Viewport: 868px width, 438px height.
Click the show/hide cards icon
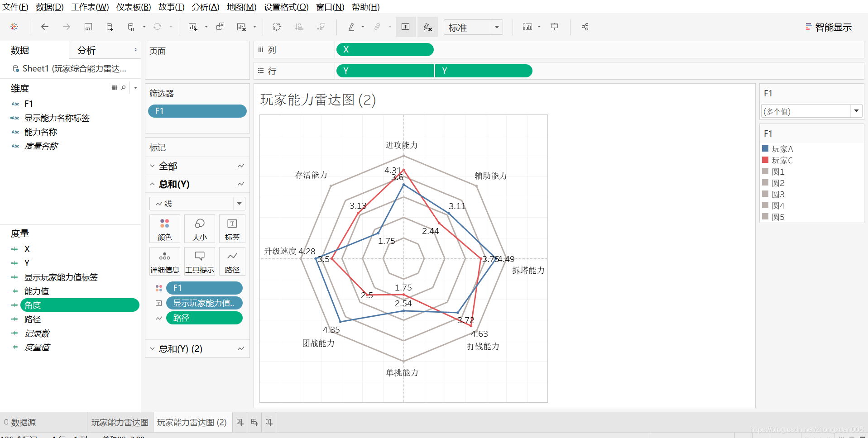click(528, 27)
